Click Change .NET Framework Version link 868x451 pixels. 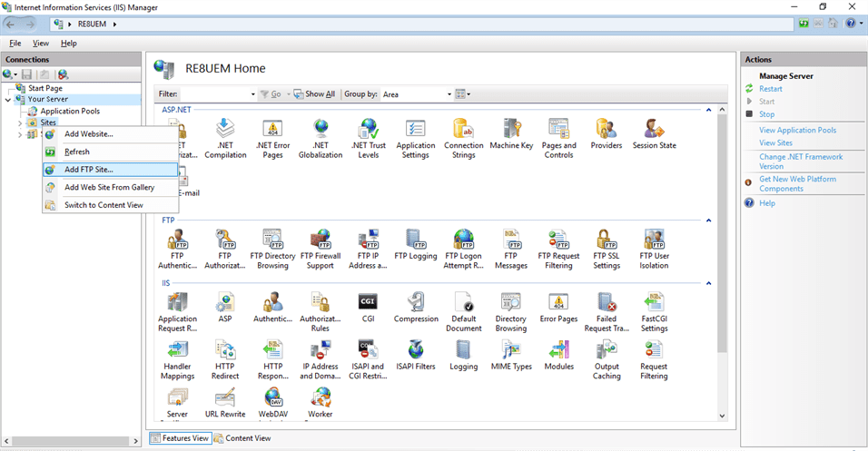tap(801, 162)
